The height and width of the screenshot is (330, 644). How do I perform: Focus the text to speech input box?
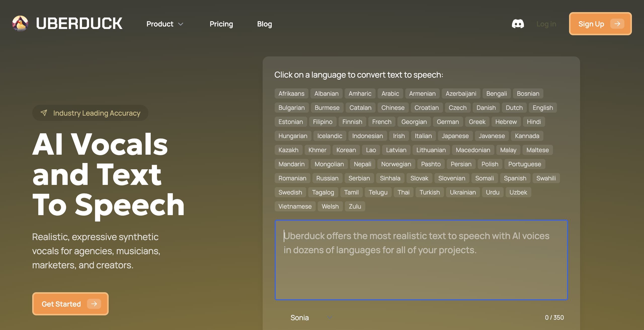pyautogui.click(x=421, y=260)
